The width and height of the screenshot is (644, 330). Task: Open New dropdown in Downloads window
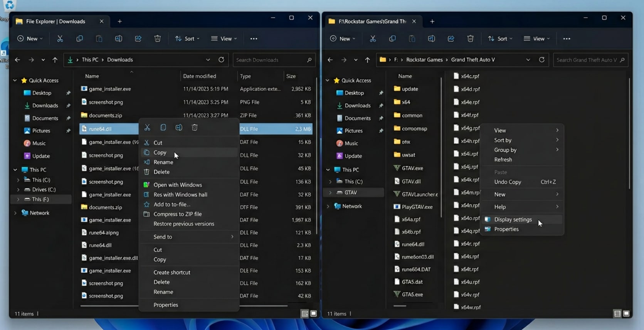pyautogui.click(x=30, y=39)
